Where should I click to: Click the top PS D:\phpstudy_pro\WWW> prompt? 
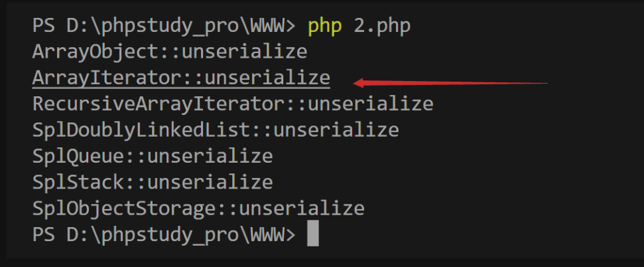point(164,27)
